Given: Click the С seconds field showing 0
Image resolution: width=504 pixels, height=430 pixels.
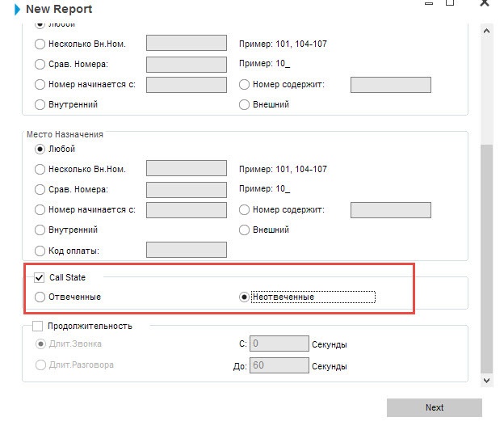Looking at the screenshot, I should point(279,344).
